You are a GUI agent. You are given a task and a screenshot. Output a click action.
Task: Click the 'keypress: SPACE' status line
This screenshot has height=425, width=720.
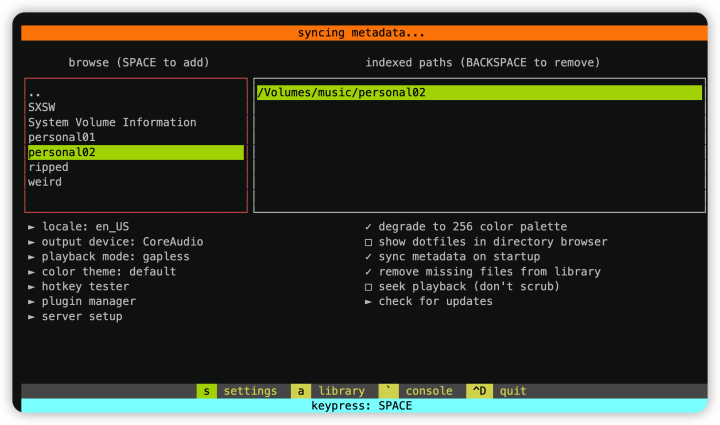coord(364,406)
